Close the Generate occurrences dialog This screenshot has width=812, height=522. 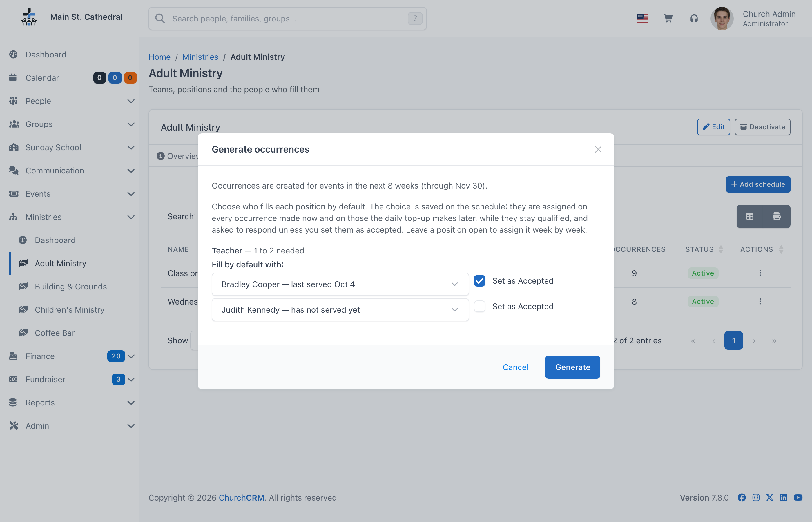(598, 149)
